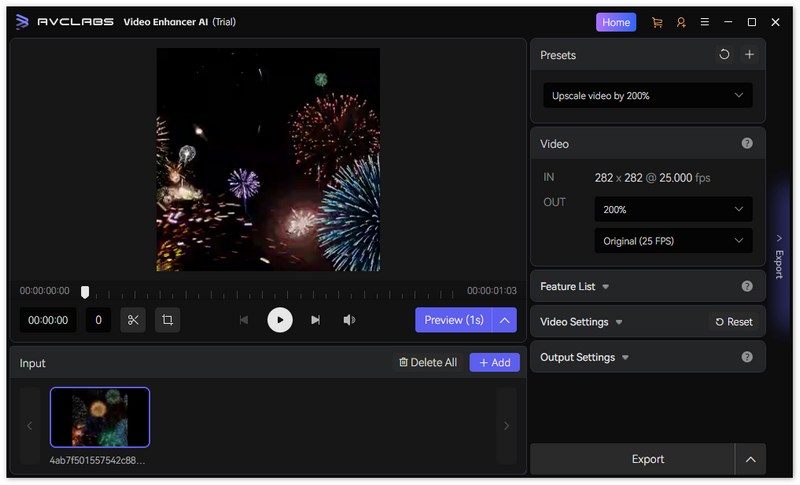
Task: Open the shopping cart purchase icon
Action: (x=657, y=22)
